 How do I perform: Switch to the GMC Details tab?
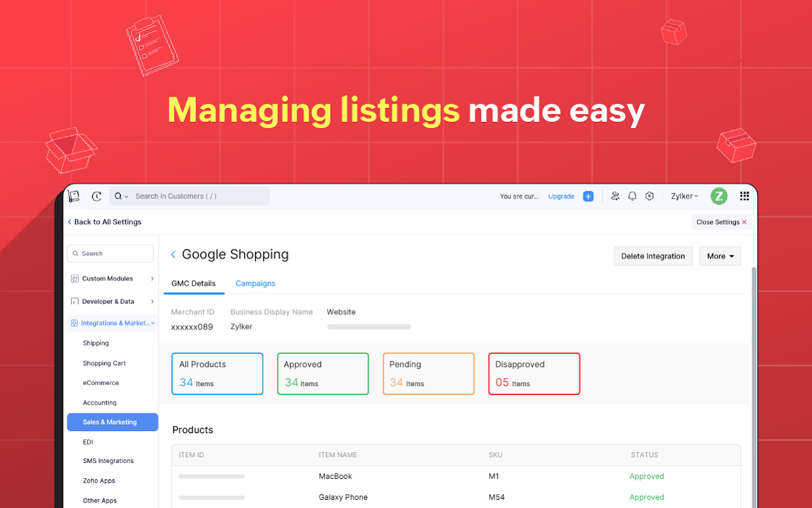(x=193, y=283)
